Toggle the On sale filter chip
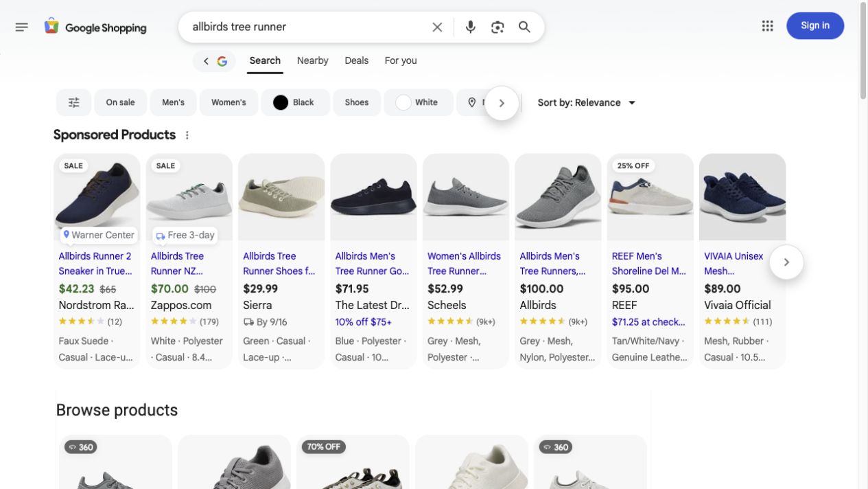The image size is (868, 489). 120,102
